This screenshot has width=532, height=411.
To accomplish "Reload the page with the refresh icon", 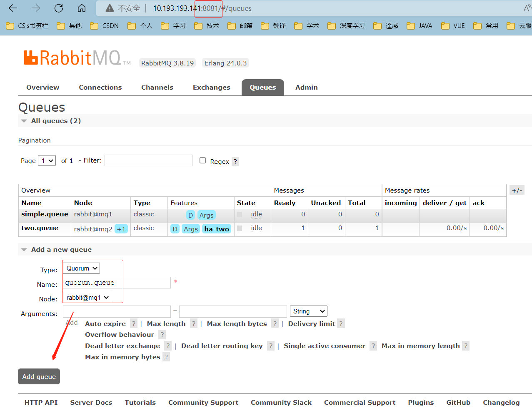I will [59, 8].
